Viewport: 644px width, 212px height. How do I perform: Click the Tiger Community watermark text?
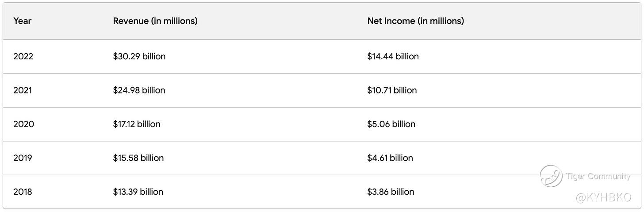click(x=598, y=176)
